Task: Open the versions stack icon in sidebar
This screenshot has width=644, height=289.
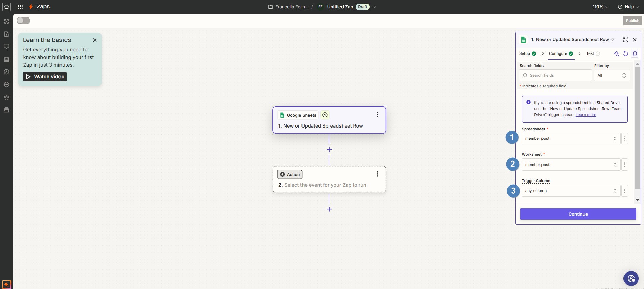Action: (x=6, y=110)
